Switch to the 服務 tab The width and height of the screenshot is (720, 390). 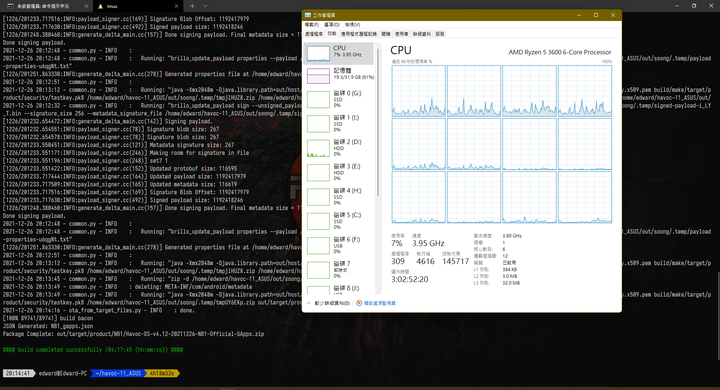[x=440, y=34]
